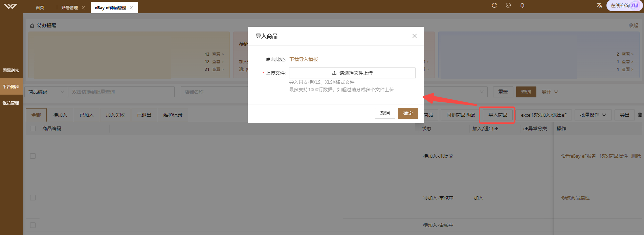
Task: Select the eBay ef商品管理 tab
Action: (x=110, y=7)
